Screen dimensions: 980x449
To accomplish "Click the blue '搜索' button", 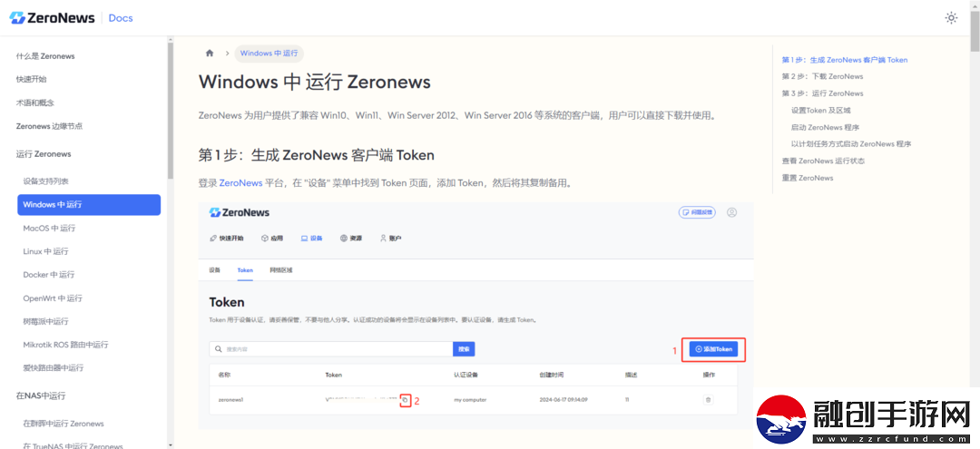I will coord(464,349).
